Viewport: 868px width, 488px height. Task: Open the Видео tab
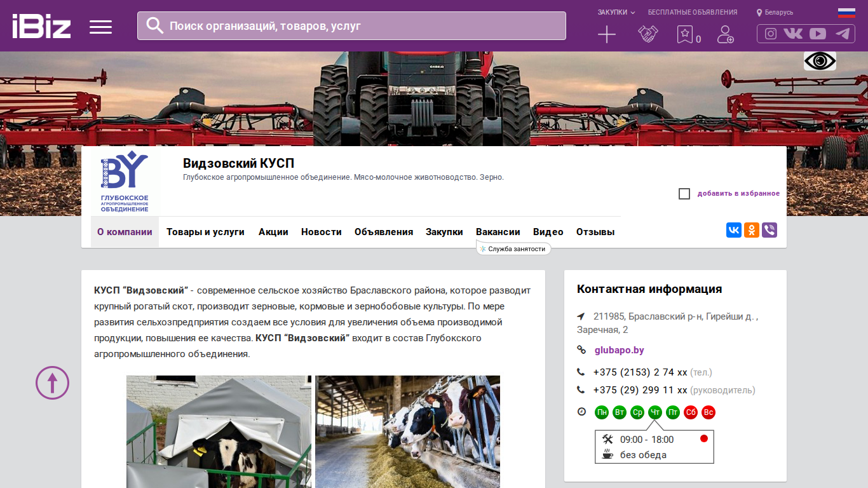tap(548, 232)
